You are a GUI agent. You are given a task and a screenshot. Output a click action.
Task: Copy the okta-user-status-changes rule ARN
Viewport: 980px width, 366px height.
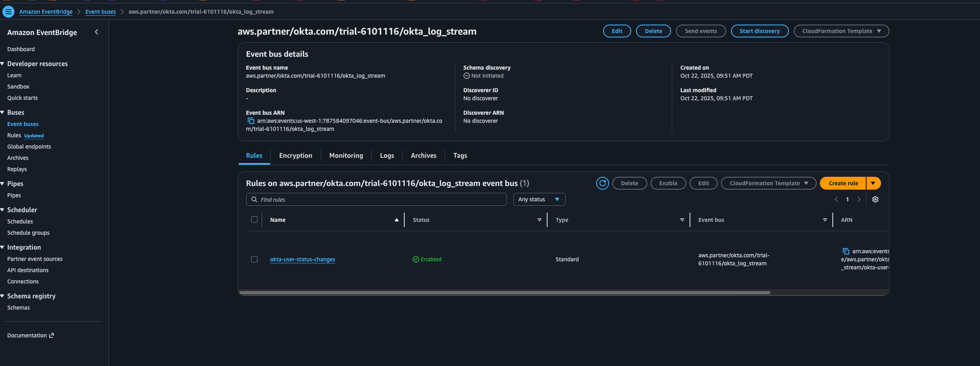click(x=847, y=251)
